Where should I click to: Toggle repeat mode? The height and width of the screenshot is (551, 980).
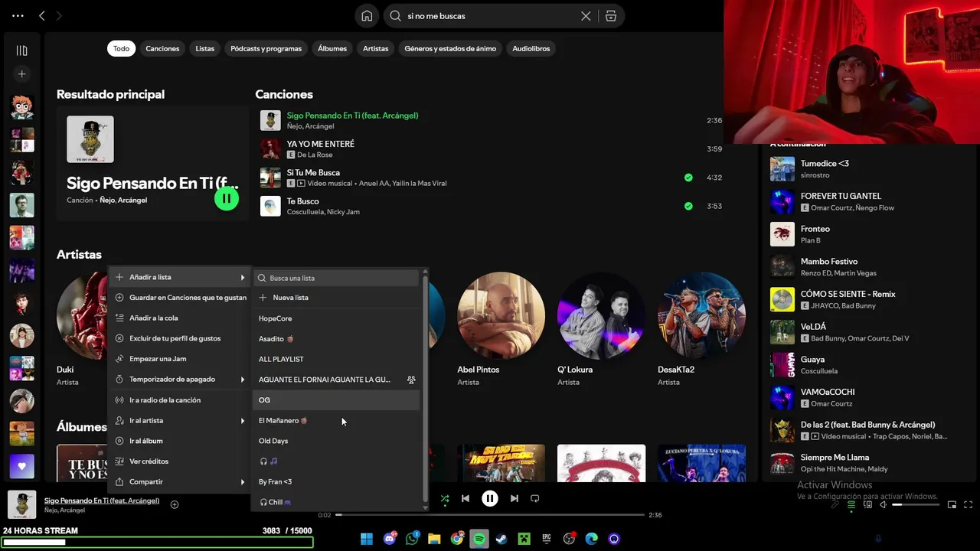click(x=535, y=498)
